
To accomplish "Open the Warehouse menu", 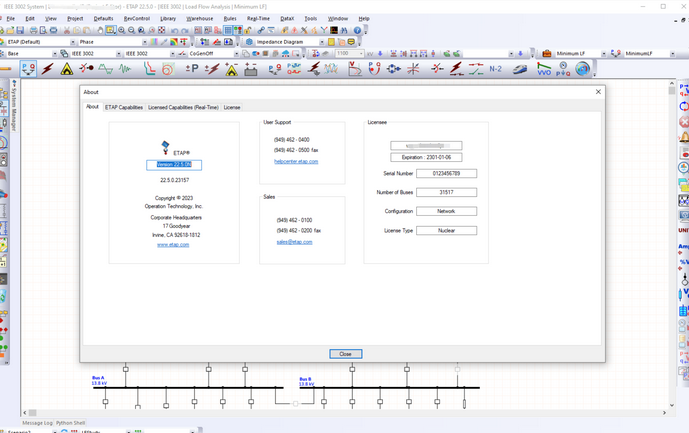I will [199, 18].
